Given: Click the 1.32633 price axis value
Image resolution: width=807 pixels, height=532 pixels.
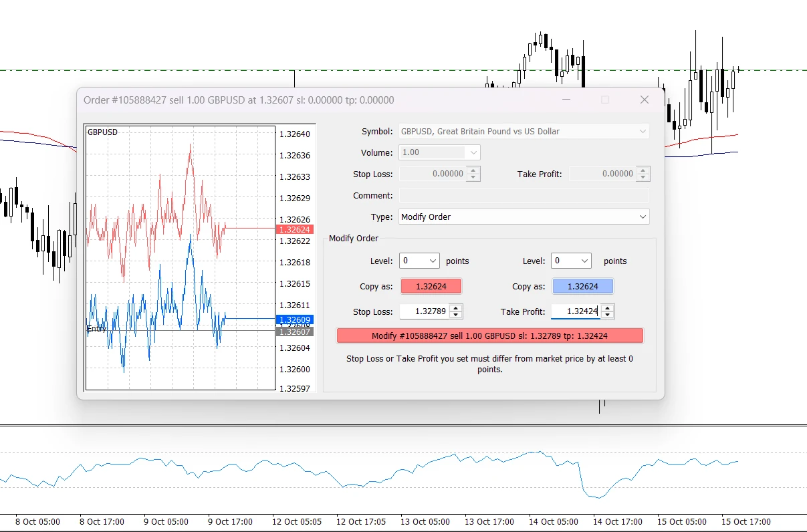Looking at the screenshot, I should [294, 176].
